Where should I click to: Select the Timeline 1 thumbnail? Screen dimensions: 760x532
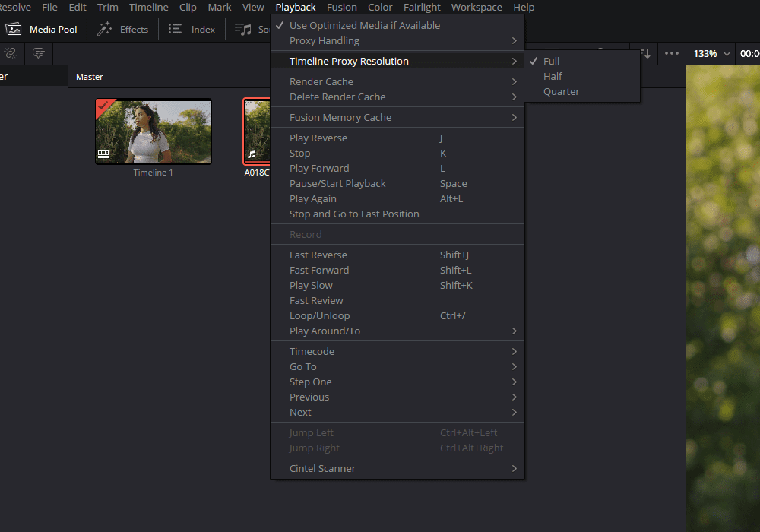153,131
